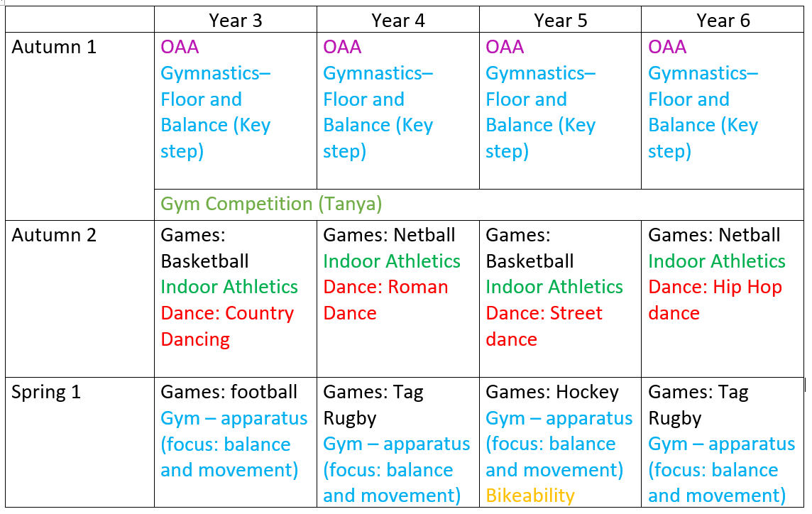Select Games: Basketball in Year 5 column
This screenshot has height=514, width=812.
(x=530, y=248)
